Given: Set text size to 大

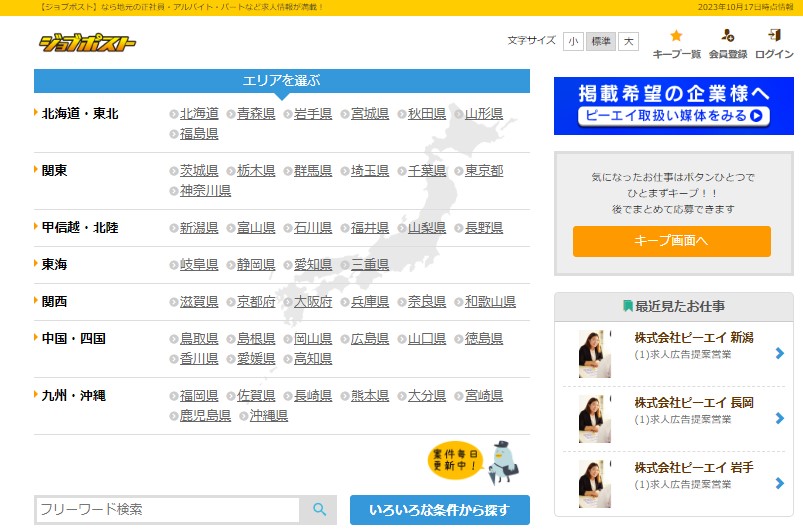Looking at the screenshot, I should 628,41.
